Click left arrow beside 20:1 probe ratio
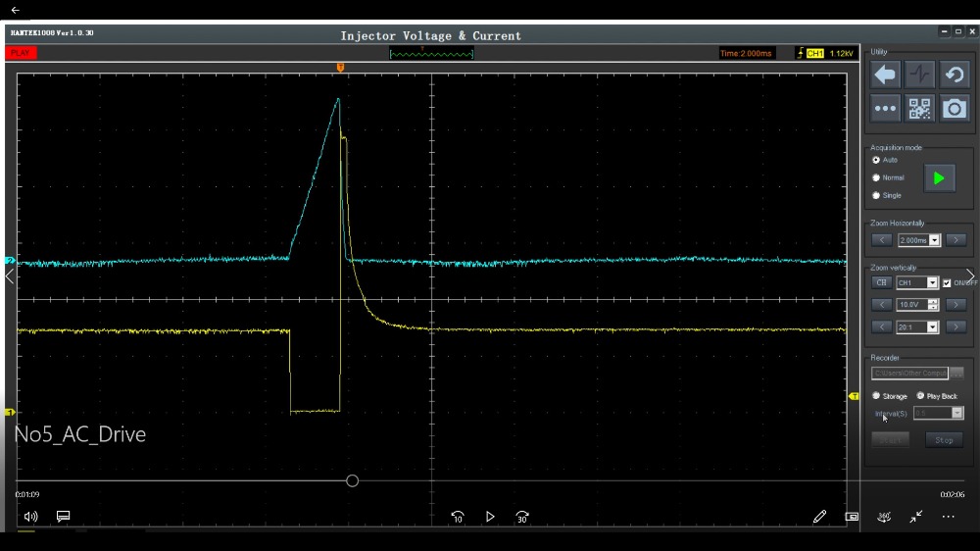 tap(882, 327)
